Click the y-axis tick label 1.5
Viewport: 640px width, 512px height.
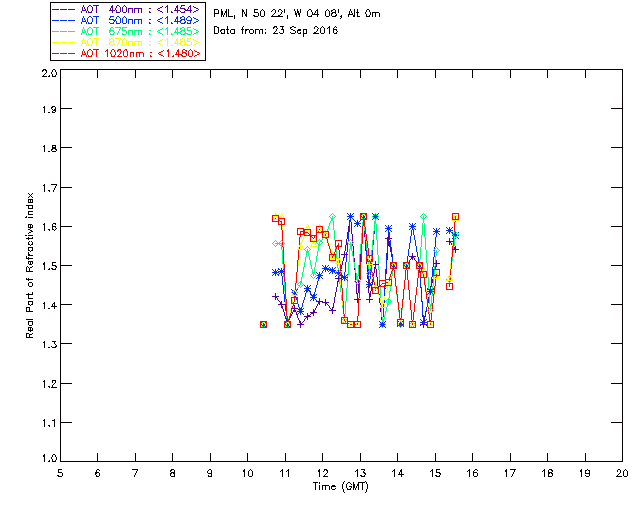point(49,266)
